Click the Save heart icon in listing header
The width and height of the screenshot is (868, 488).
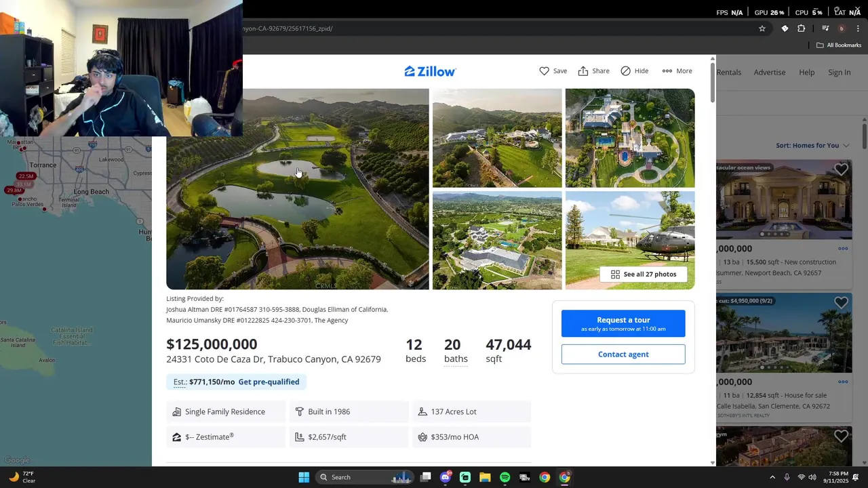(545, 71)
